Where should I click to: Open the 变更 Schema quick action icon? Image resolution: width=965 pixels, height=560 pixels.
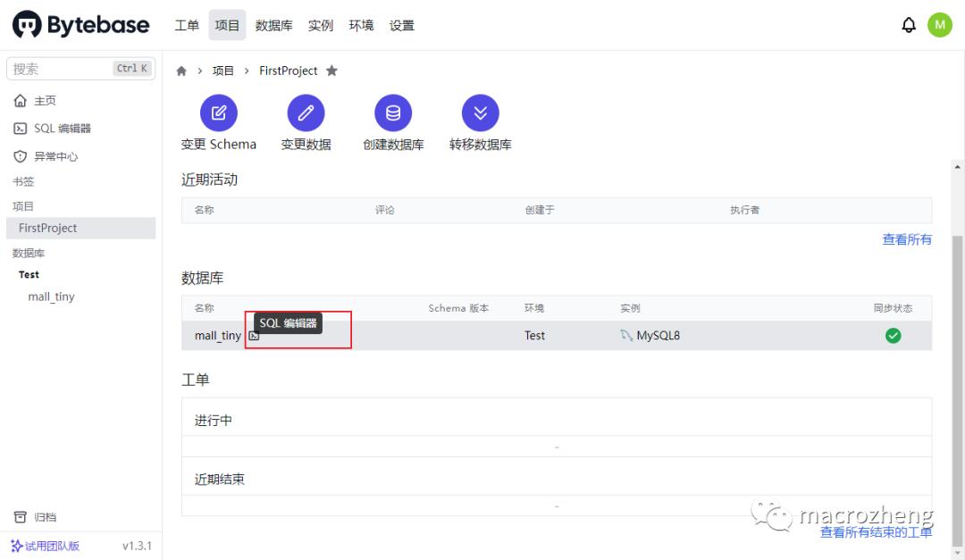(218, 113)
